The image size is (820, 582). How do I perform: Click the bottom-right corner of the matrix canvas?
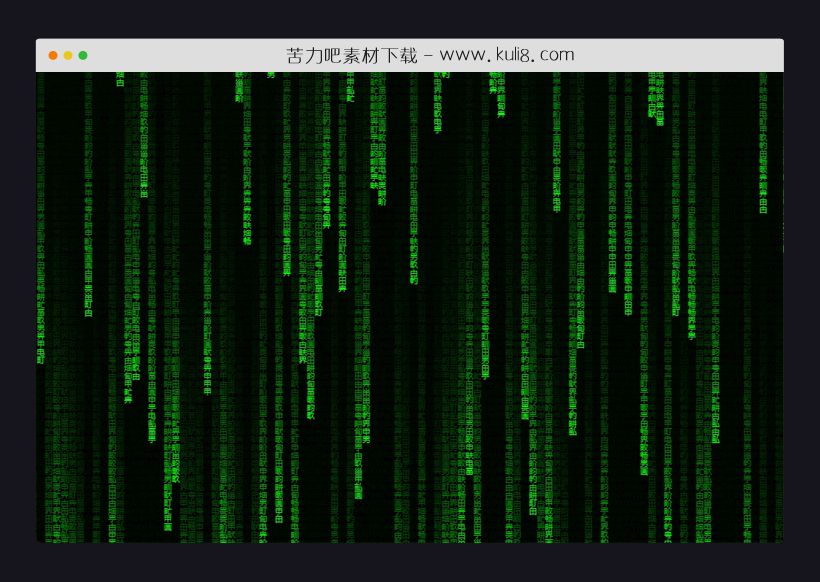(x=778, y=538)
